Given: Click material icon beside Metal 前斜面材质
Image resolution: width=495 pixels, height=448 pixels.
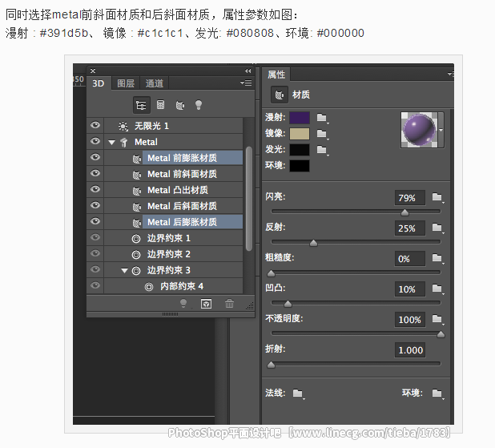Looking at the screenshot, I should (136, 175).
